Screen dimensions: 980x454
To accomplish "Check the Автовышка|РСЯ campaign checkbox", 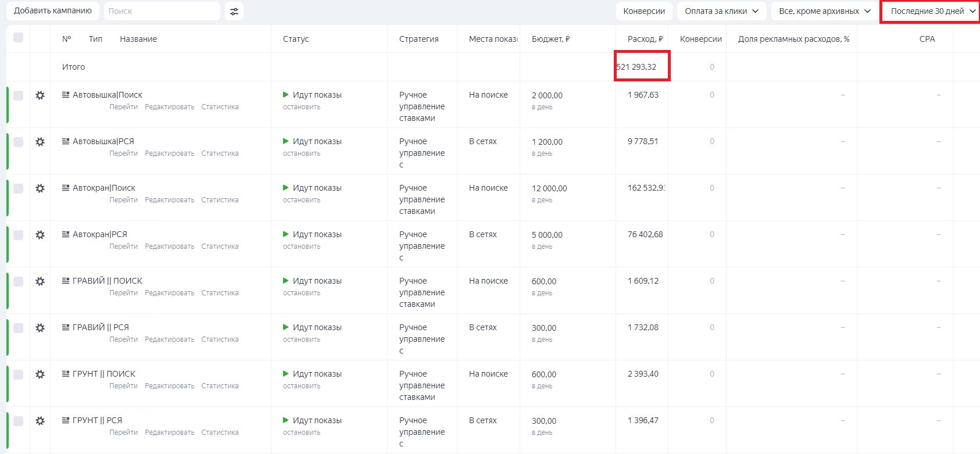I will point(18,142).
